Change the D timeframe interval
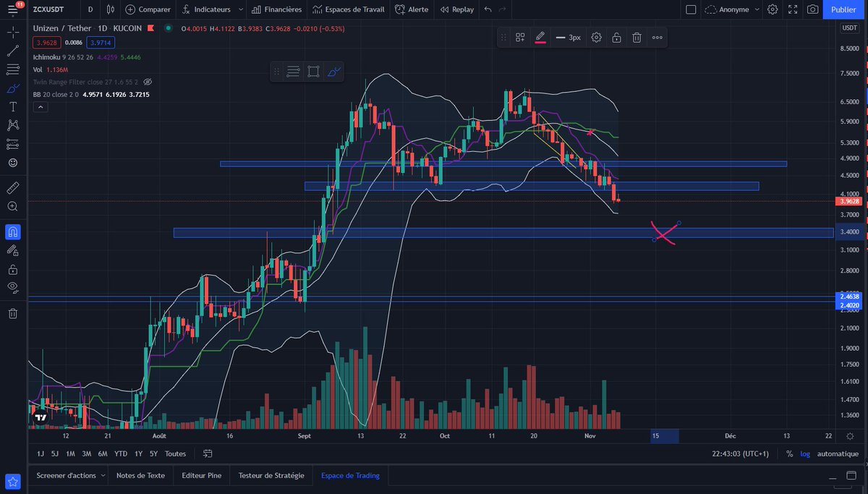This screenshot has width=868, height=494. [x=90, y=9]
